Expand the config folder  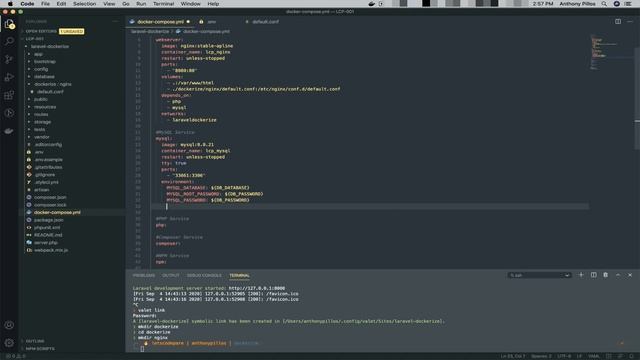(x=41, y=69)
